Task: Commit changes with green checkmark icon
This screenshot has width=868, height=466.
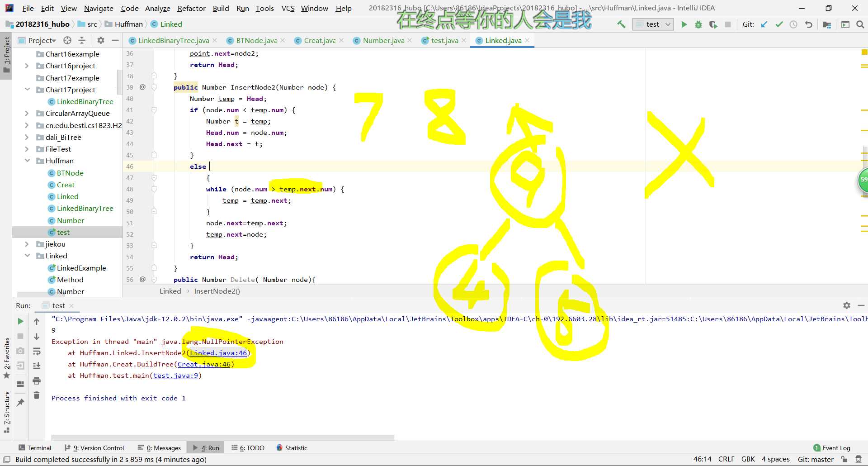Action: click(x=779, y=24)
